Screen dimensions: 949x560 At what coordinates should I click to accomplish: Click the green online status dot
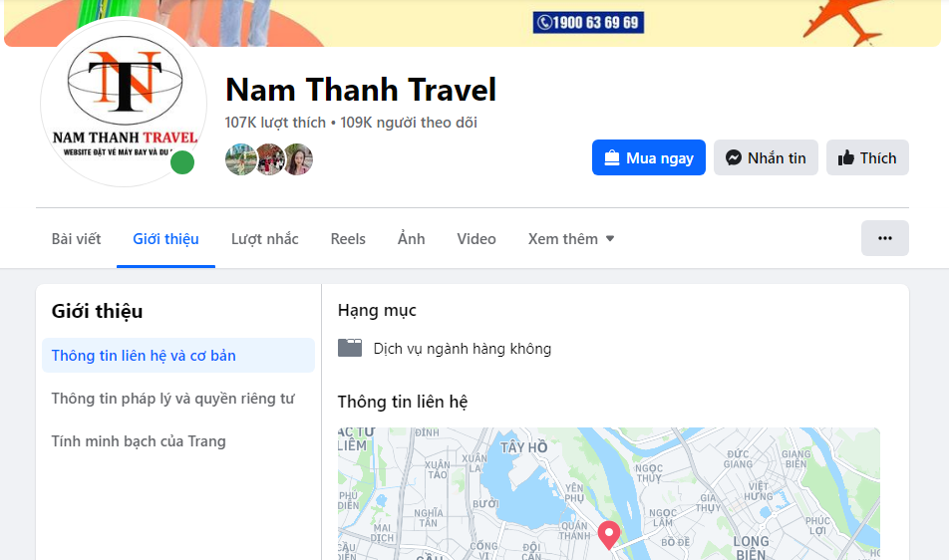pyautogui.click(x=182, y=162)
